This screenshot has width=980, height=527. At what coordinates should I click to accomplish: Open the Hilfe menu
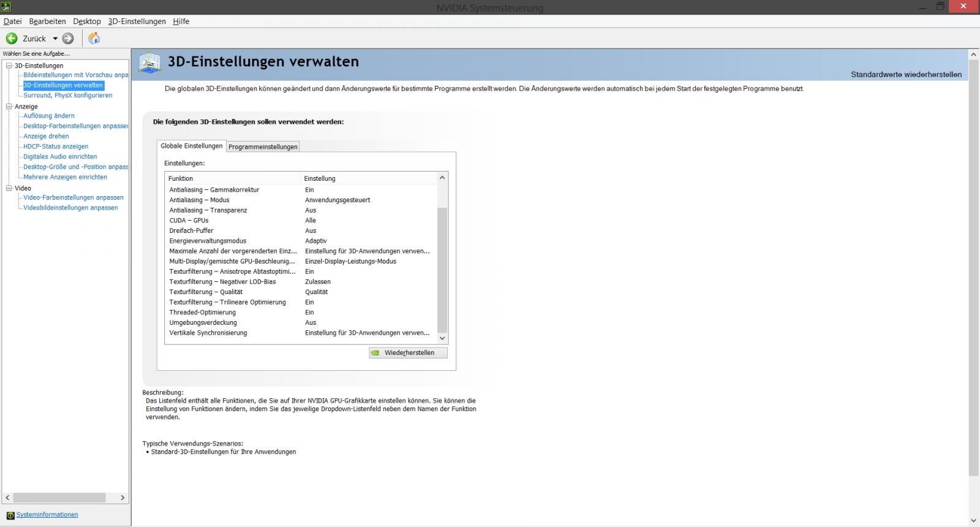(x=181, y=21)
